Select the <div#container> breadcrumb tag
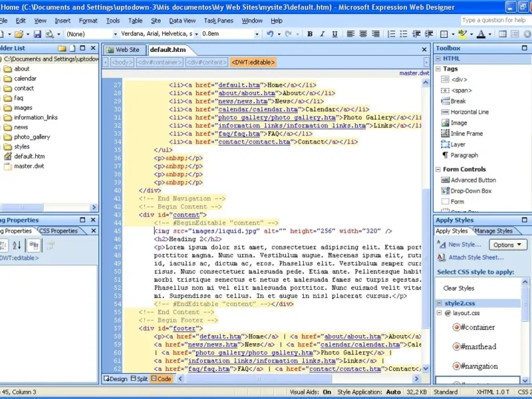Screen dimensions: 532x399 [x=160, y=63]
